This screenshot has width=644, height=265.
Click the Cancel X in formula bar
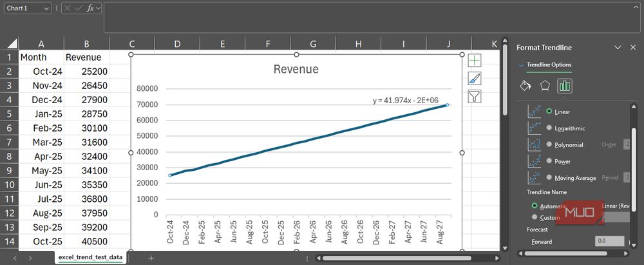[x=68, y=8]
